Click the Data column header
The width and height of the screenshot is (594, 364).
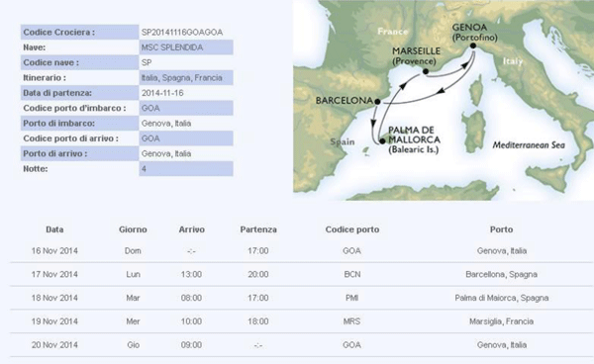coord(54,229)
